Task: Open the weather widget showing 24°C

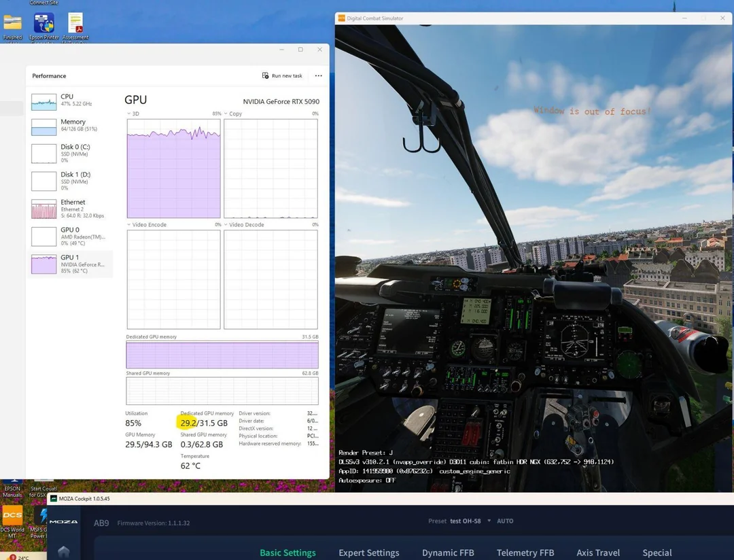Action: point(19,557)
